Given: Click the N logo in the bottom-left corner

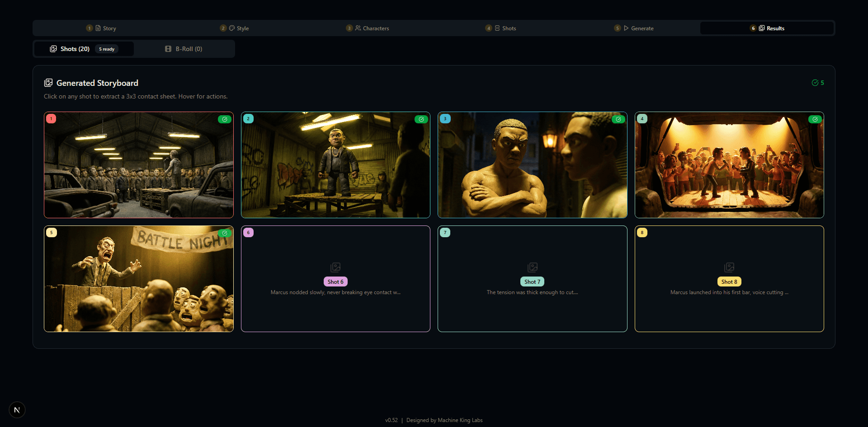Looking at the screenshot, I should (17, 410).
